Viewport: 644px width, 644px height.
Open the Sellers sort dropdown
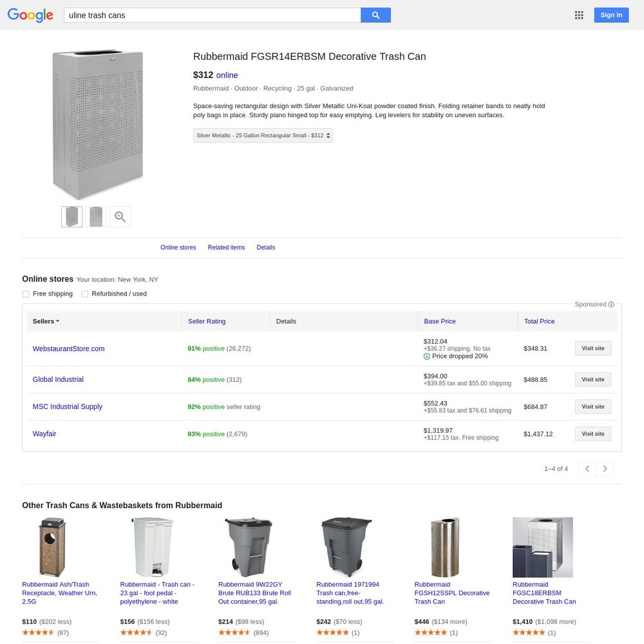pyautogui.click(x=46, y=321)
